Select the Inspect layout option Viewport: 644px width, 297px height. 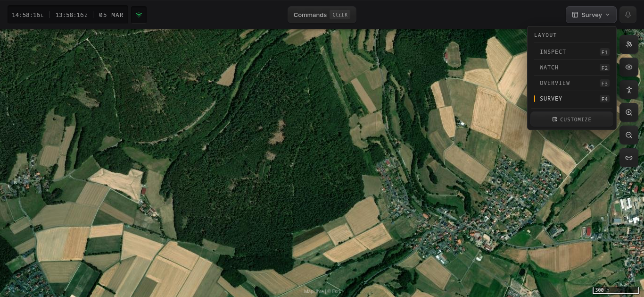pyautogui.click(x=571, y=52)
